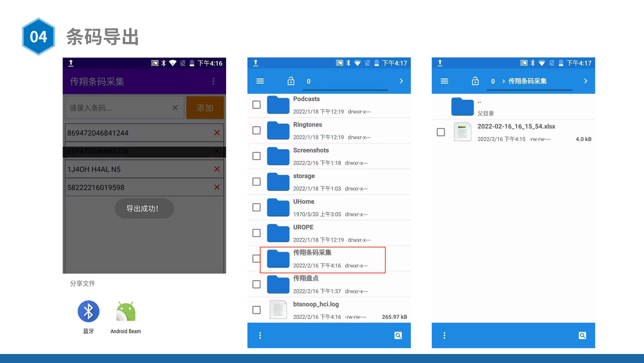Delete barcode 1J4OH H4AL N5 entry

[217, 169]
